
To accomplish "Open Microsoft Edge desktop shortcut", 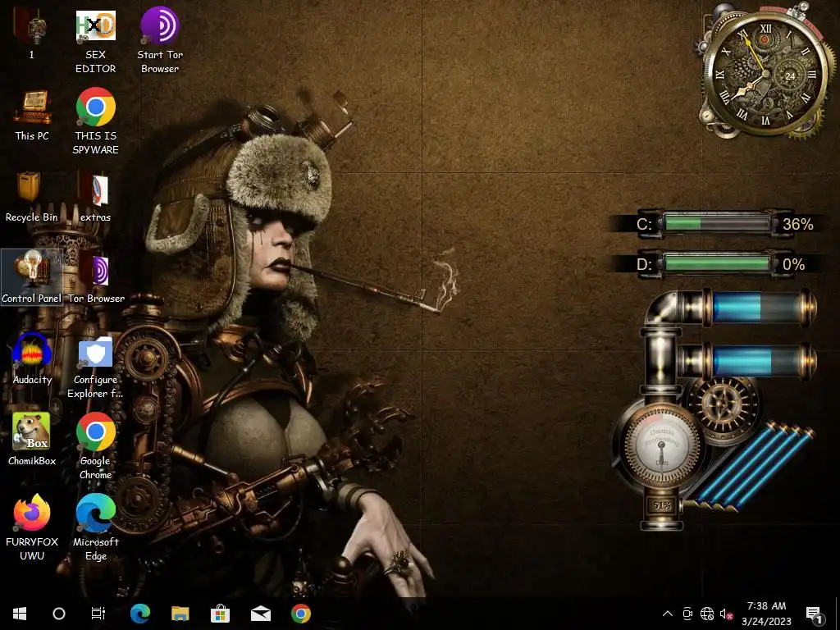I will pos(95,527).
